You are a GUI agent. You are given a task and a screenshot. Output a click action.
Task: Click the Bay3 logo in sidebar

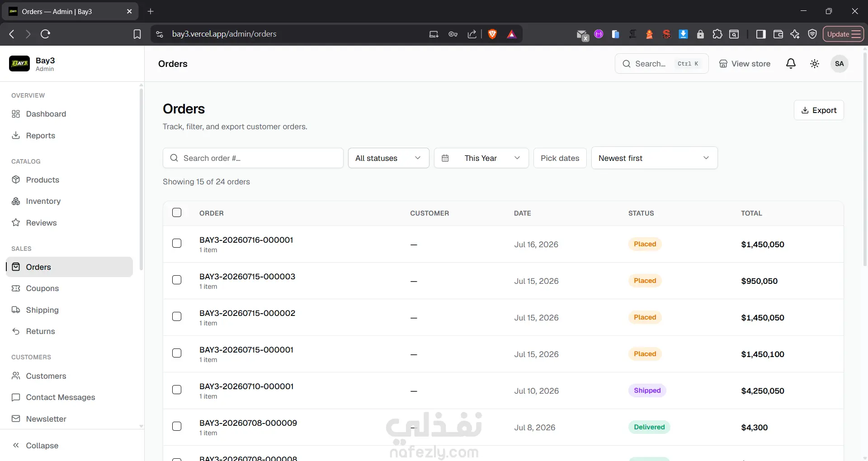pyautogui.click(x=19, y=64)
